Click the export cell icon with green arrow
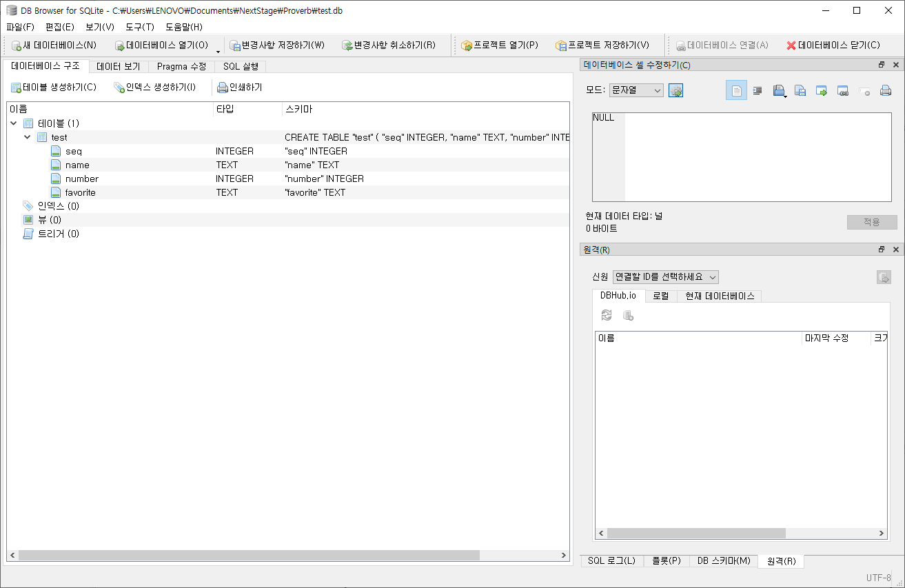 (x=822, y=90)
